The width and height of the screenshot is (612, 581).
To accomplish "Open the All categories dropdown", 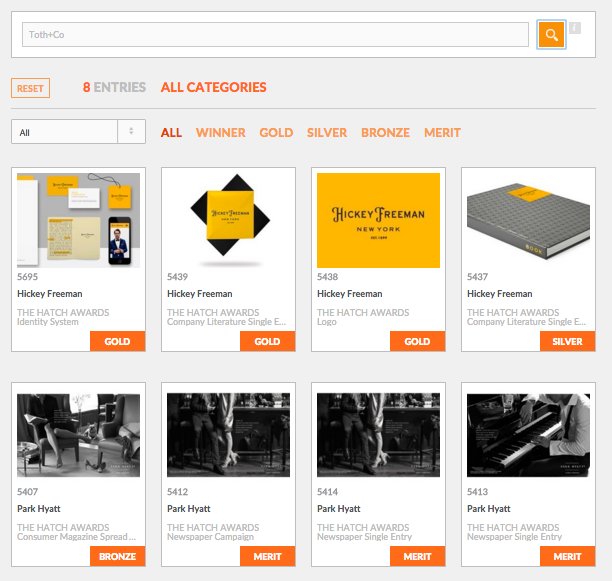I will click(x=78, y=132).
